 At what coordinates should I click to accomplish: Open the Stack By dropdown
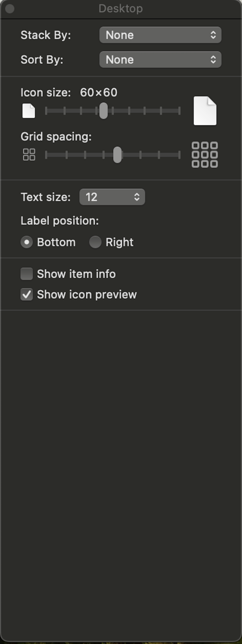pyautogui.click(x=160, y=35)
